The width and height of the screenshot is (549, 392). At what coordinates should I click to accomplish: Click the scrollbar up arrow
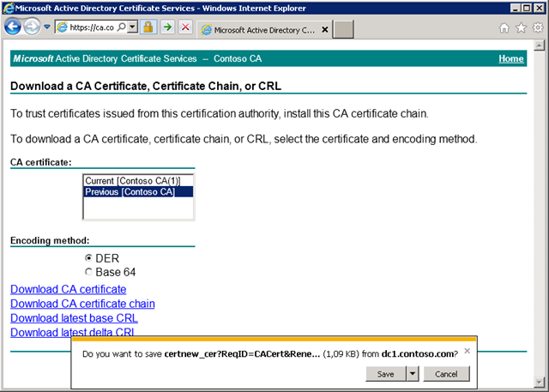(x=539, y=45)
